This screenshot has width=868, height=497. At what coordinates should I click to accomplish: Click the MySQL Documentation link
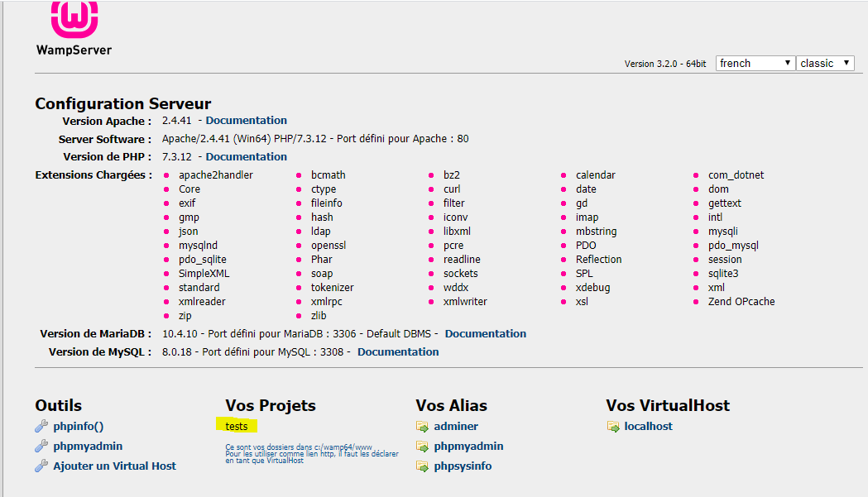[397, 351]
